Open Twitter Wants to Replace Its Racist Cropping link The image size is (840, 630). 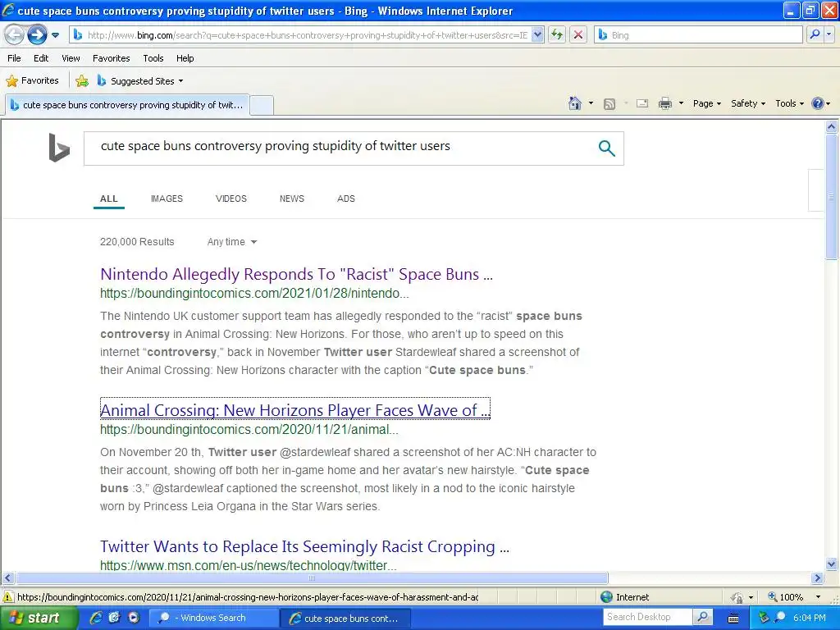[x=304, y=546]
